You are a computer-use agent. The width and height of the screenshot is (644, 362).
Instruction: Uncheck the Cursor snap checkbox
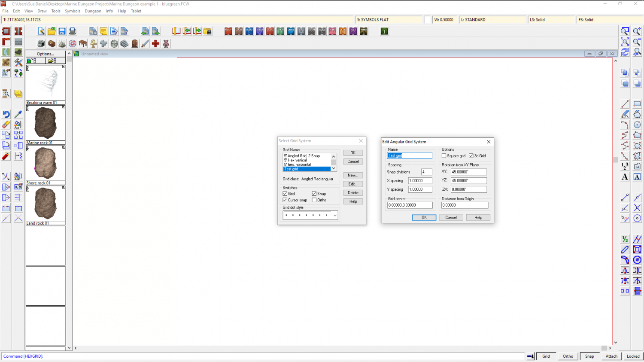(x=285, y=200)
